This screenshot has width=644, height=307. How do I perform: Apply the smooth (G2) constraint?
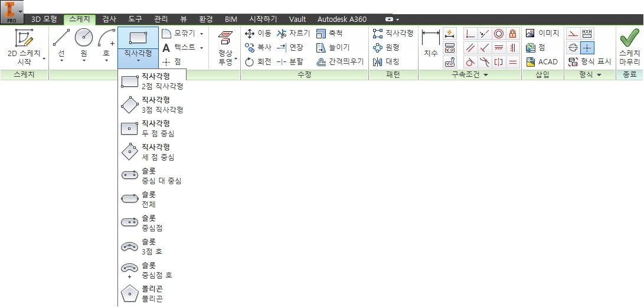[485, 62]
